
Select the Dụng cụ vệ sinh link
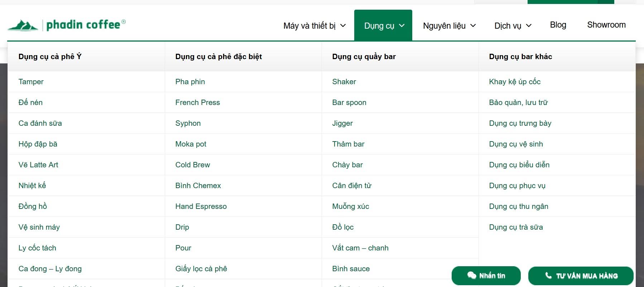(x=516, y=144)
